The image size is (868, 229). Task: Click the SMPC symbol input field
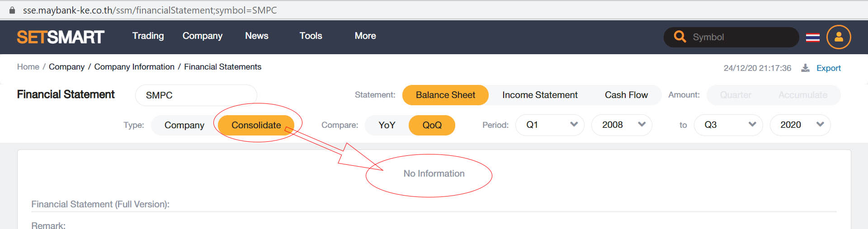pyautogui.click(x=196, y=95)
